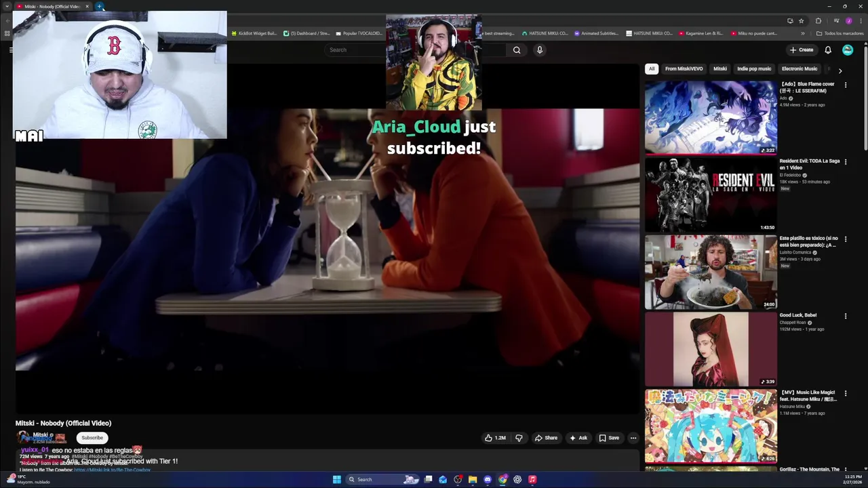Viewport: 868px width, 488px height.
Task: Click the YouTube search magnifier button
Action: click(x=517, y=49)
